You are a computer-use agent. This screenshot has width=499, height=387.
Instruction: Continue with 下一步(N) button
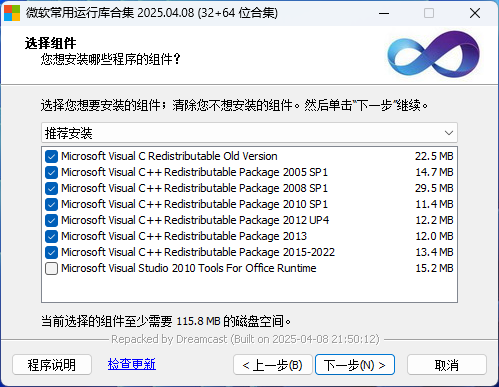(355, 365)
